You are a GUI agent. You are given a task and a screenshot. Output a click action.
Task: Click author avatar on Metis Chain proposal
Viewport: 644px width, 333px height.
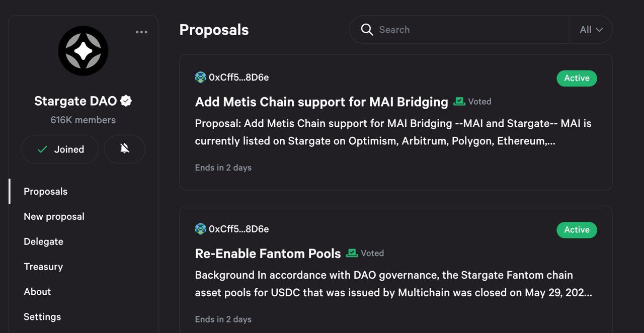point(201,77)
